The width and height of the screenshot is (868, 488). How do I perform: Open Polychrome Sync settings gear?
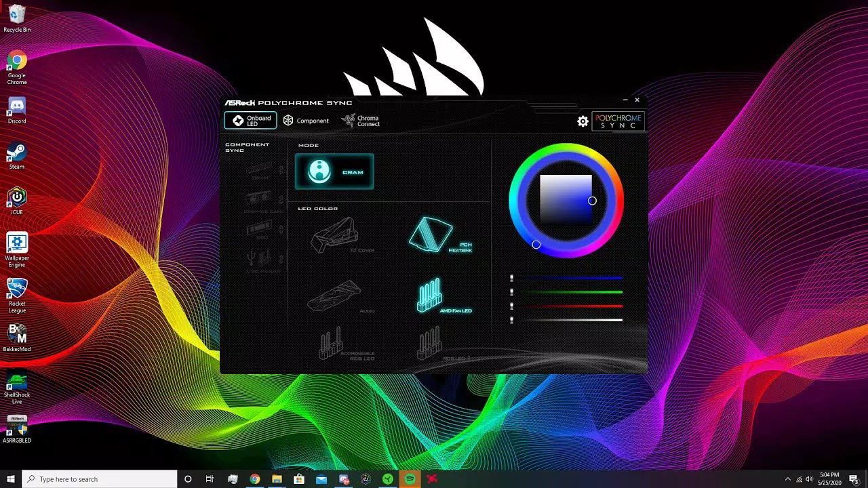click(x=583, y=121)
